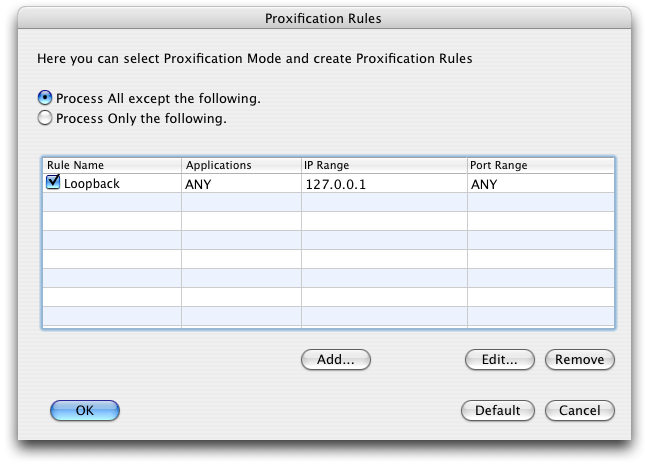The width and height of the screenshot is (645, 465).
Task: Click the Rule Name column header
Action: tap(111, 165)
